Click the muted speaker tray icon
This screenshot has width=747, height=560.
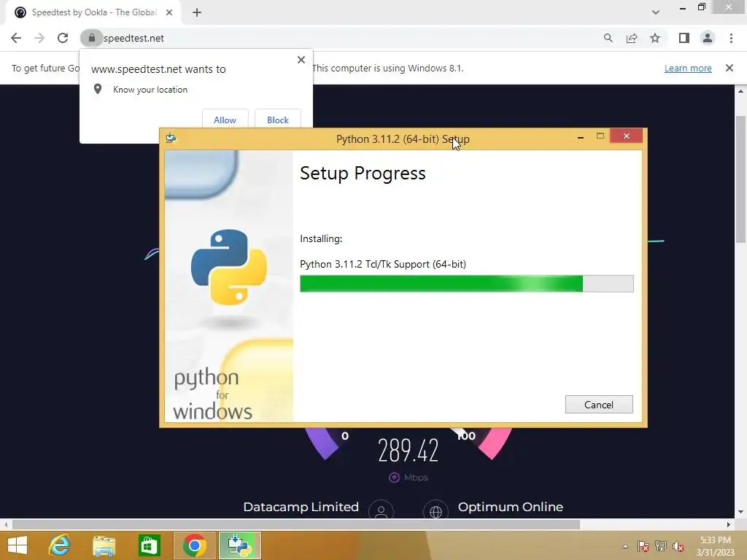(x=678, y=546)
